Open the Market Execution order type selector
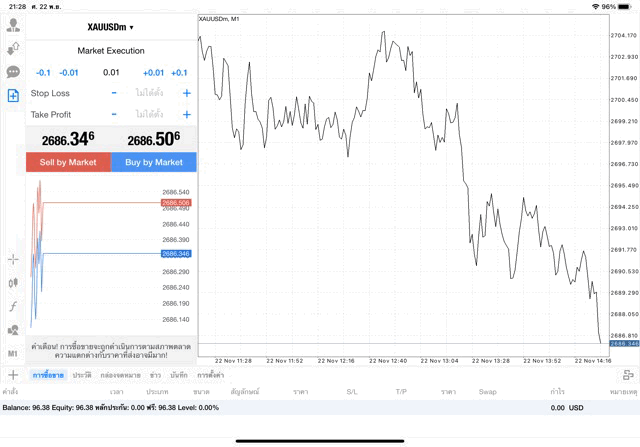Image resolution: width=640 pixels, height=447 pixels. (x=111, y=50)
